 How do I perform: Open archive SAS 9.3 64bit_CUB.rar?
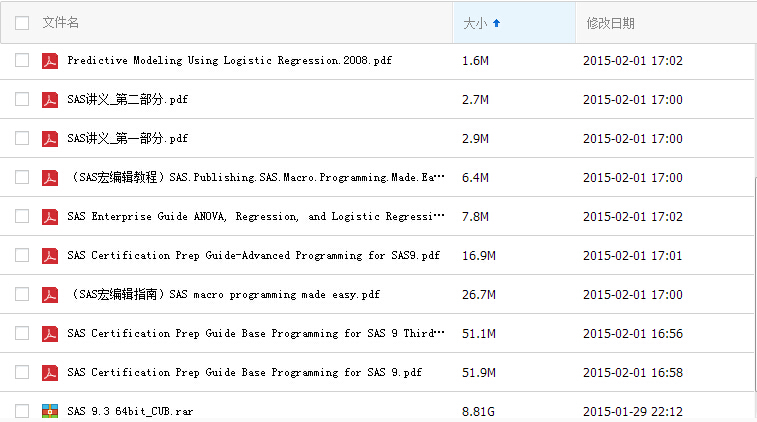130,411
